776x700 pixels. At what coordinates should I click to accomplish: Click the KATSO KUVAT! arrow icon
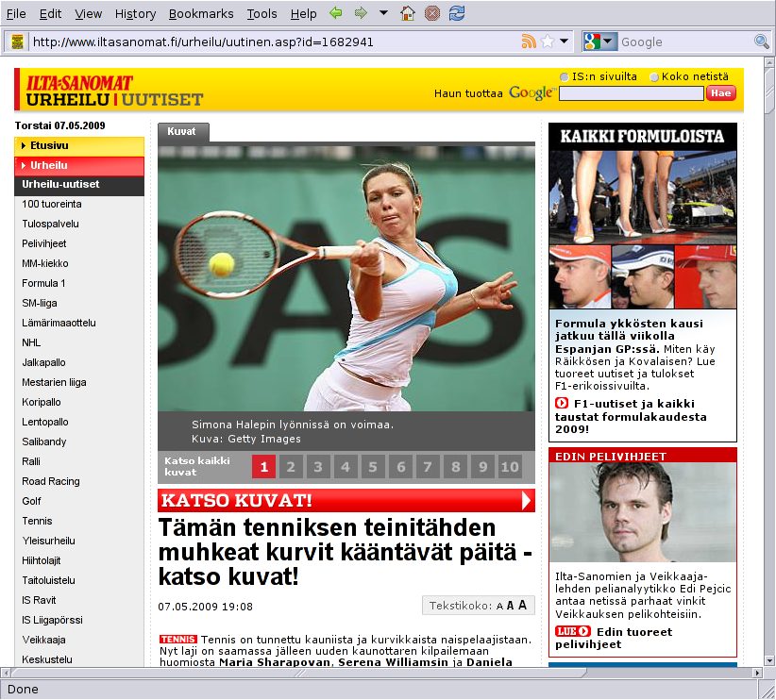(526, 500)
